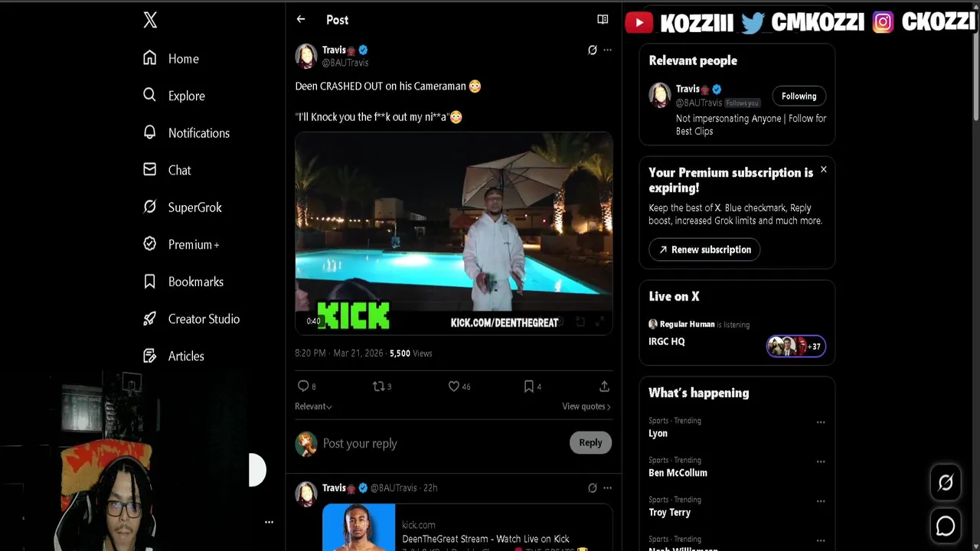Click the X logo icon
This screenshot has height=551, width=980.
[150, 20]
